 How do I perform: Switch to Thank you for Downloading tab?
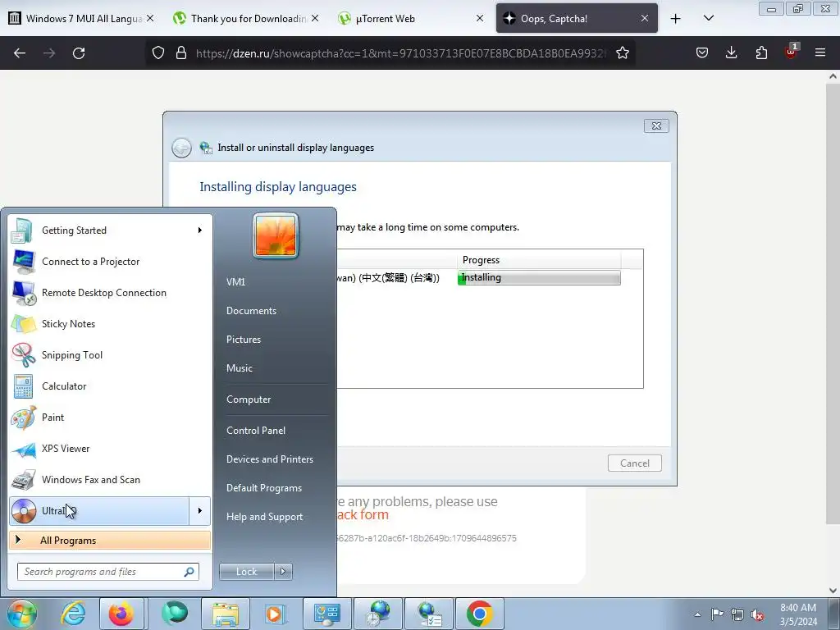coord(246,19)
